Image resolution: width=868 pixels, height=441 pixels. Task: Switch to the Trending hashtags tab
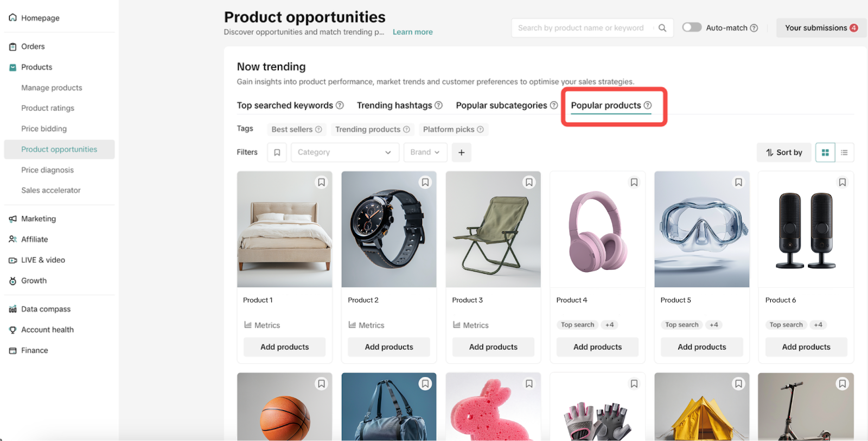point(394,105)
